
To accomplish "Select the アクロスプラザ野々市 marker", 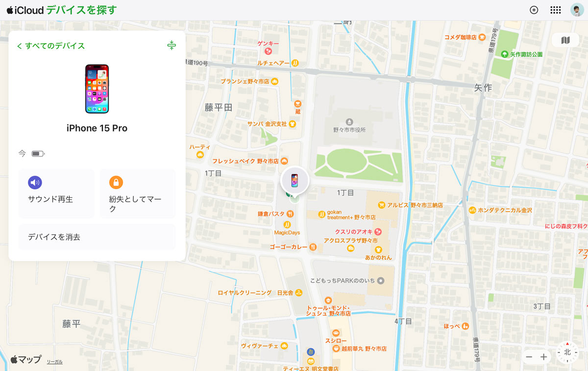I will pos(351,248).
